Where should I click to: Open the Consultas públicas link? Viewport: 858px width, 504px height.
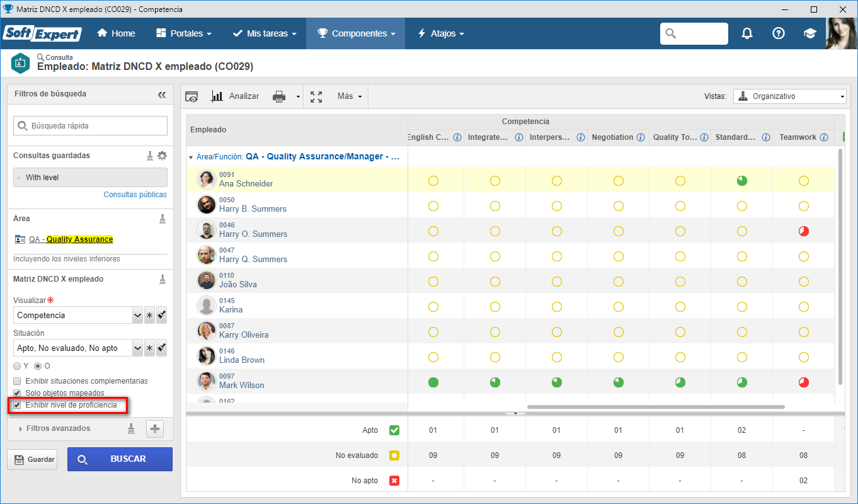point(135,195)
